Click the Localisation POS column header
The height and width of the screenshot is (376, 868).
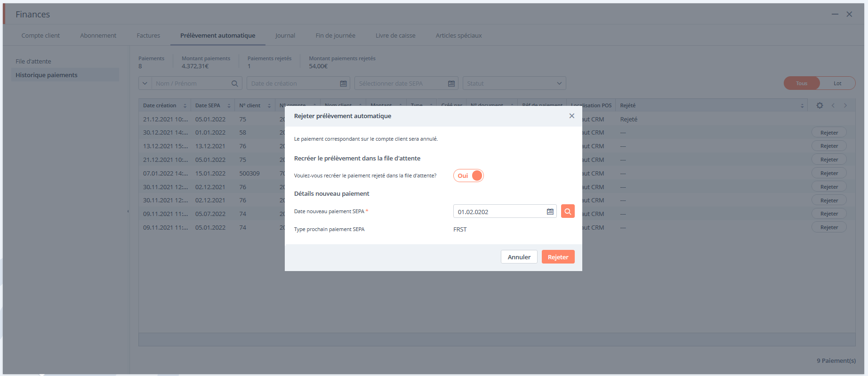coord(591,105)
